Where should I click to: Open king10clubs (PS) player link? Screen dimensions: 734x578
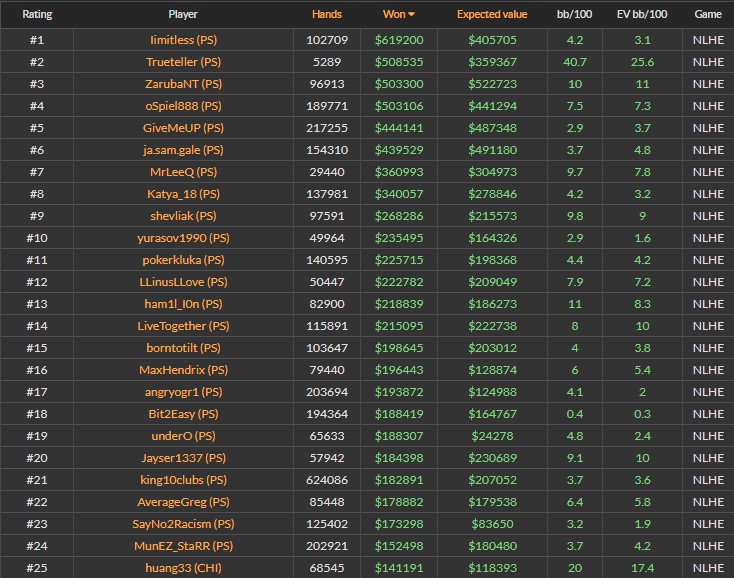(183, 480)
